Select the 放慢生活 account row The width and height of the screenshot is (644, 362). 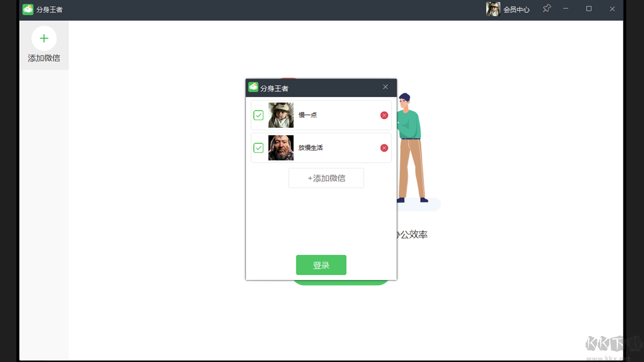(321, 148)
